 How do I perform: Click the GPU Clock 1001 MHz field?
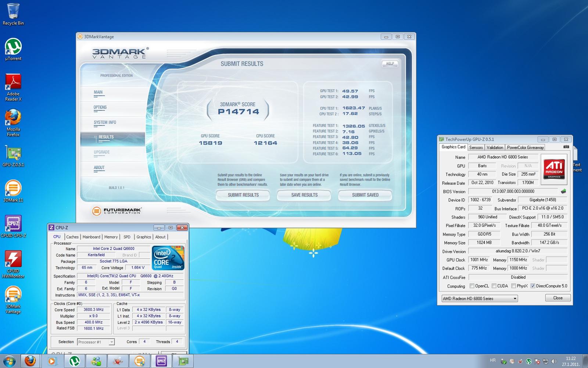coord(479,260)
